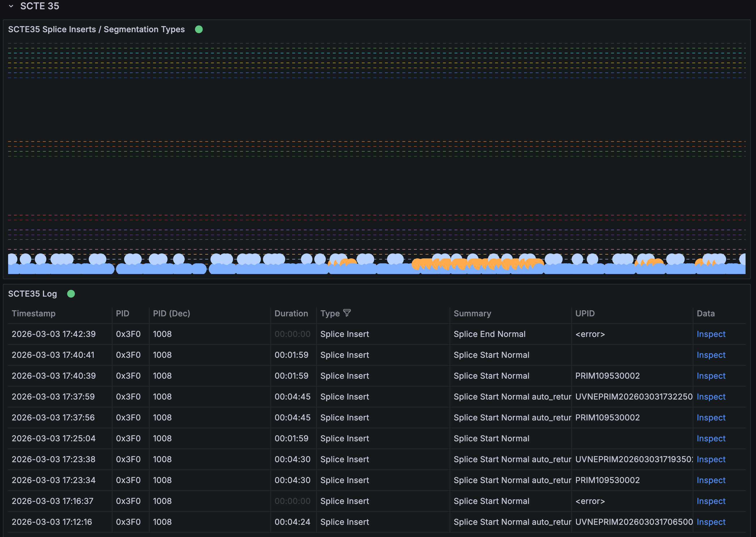Sort by the PID (Dec) column header
The height and width of the screenshot is (537, 756).
pos(171,313)
